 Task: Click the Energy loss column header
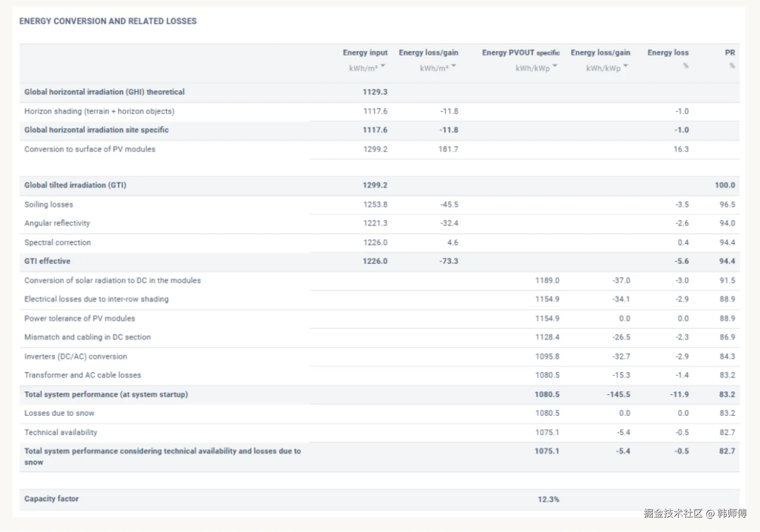(x=667, y=53)
